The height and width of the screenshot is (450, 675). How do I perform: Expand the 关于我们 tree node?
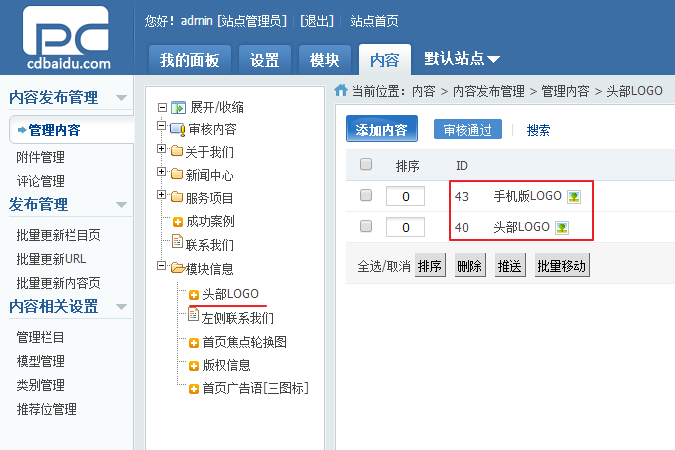161,149
